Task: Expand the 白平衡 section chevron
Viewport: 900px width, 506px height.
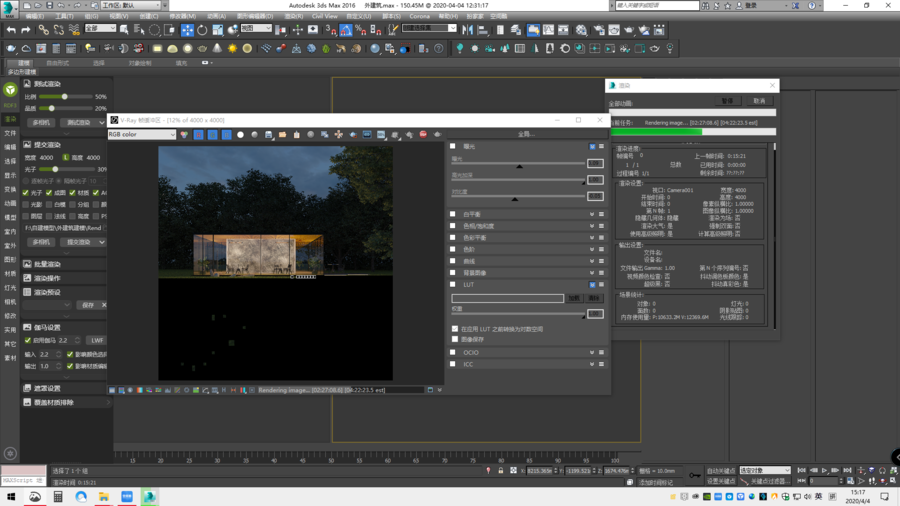Action: pyautogui.click(x=592, y=214)
